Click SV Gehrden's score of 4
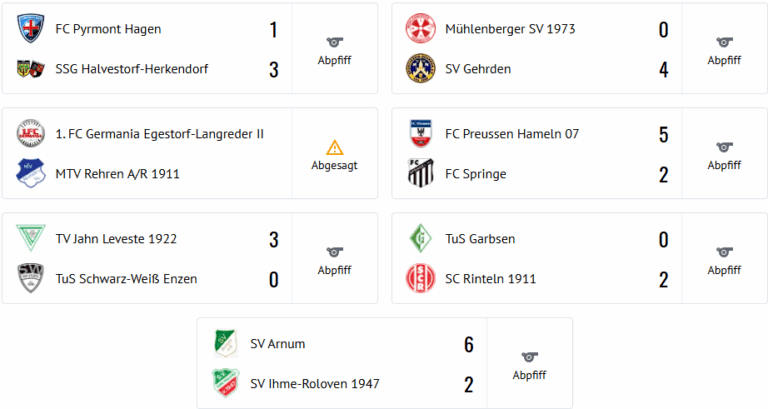768x409 pixels. (x=664, y=70)
